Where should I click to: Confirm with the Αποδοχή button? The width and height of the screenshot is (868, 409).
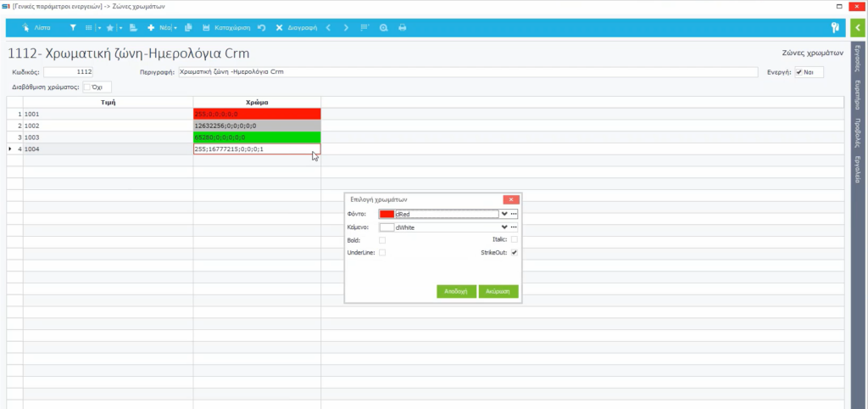(x=456, y=292)
